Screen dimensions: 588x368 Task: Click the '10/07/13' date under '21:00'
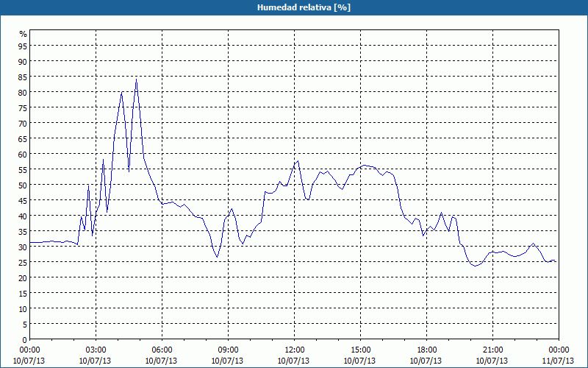492,361
